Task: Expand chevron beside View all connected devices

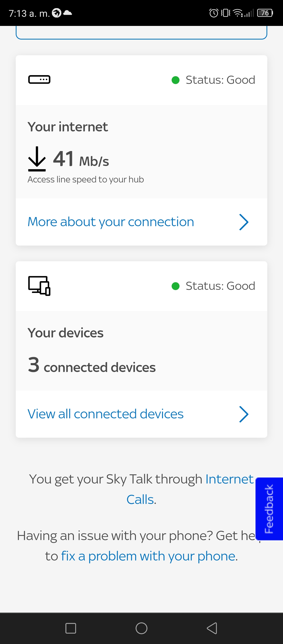Action: [244, 414]
